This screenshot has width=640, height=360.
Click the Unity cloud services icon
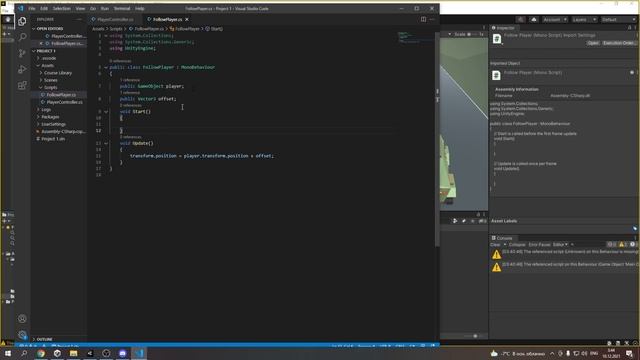coord(533,19)
